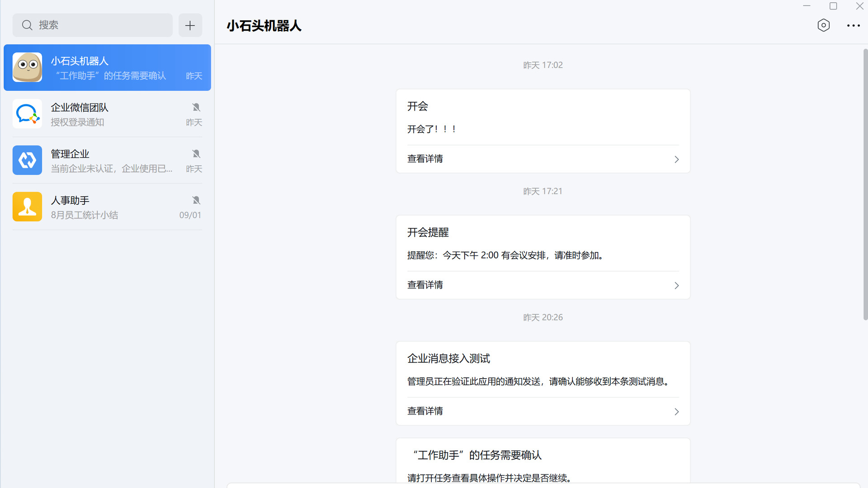The height and width of the screenshot is (488, 868).
Task: Select the 小石头机器人 conversation
Action: pos(107,67)
